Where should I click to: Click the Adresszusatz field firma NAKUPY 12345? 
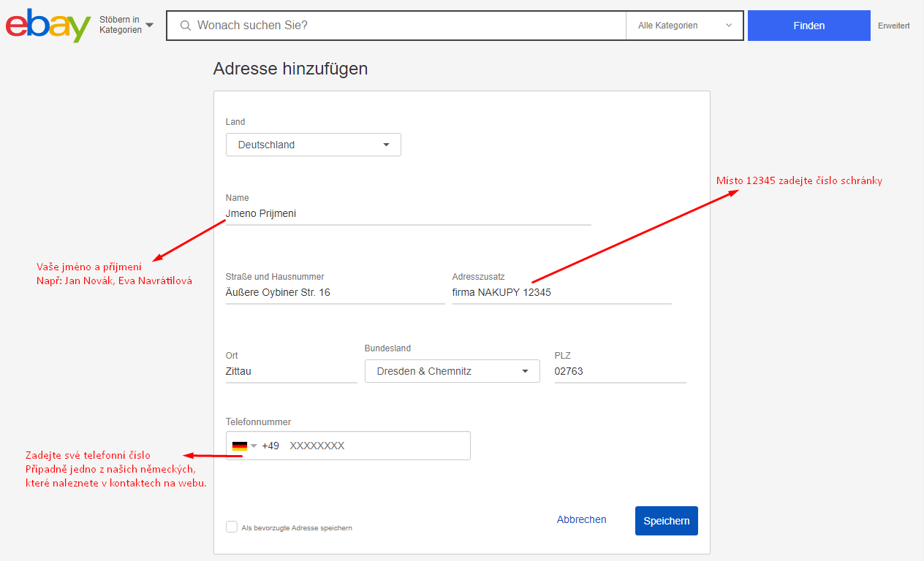point(562,293)
